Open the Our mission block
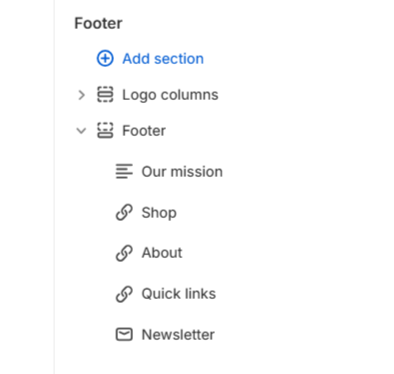The image size is (394, 374). [182, 172]
